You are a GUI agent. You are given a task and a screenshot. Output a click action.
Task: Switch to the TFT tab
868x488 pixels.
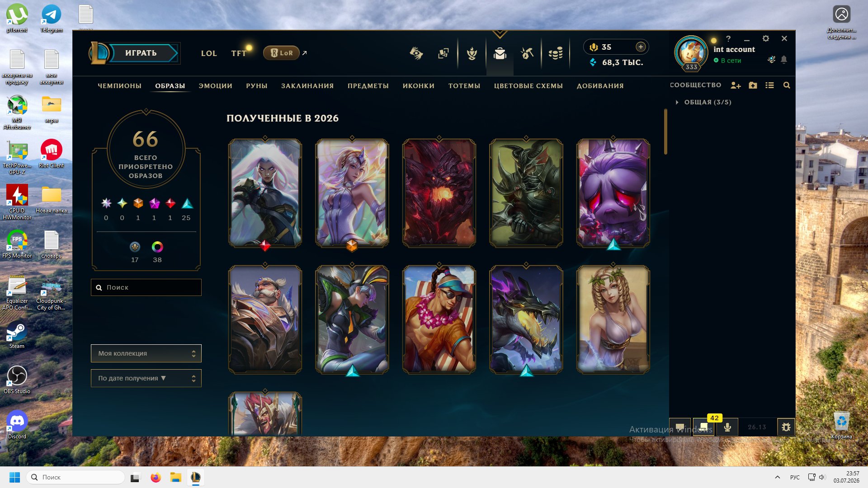coord(239,53)
